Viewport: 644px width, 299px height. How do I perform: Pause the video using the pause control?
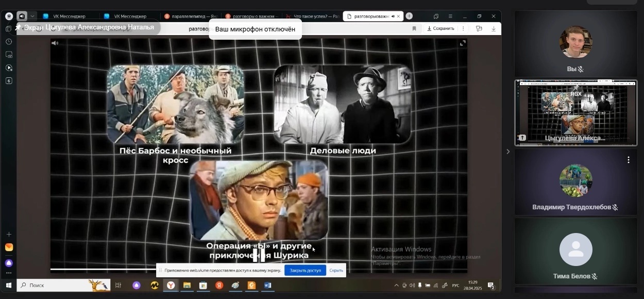coord(259,255)
